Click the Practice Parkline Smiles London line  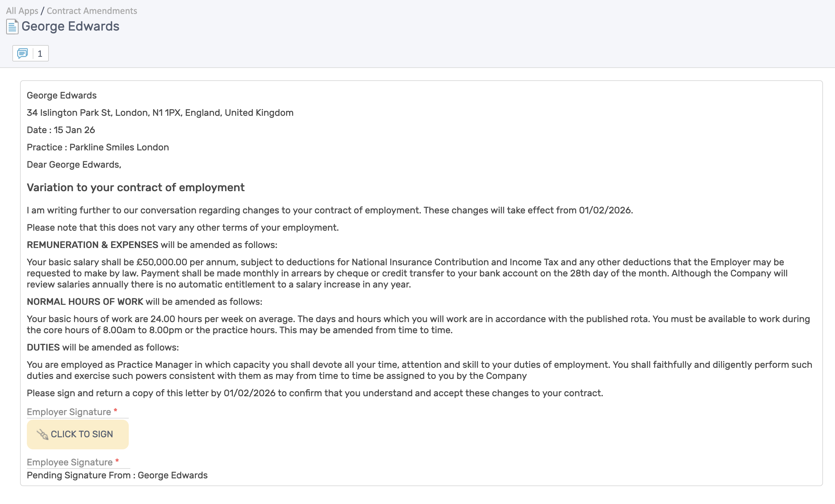[x=98, y=147]
